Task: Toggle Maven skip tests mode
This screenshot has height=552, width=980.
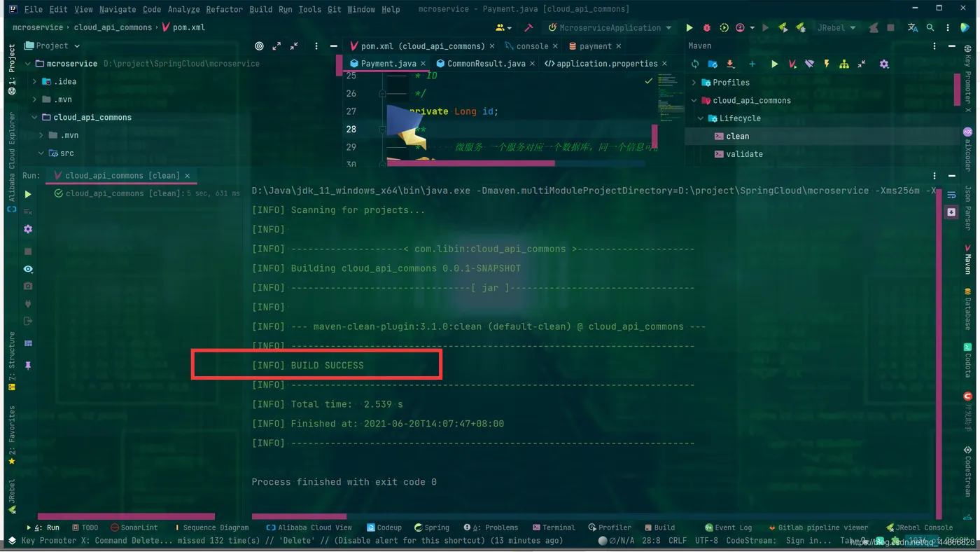Action: (827, 64)
